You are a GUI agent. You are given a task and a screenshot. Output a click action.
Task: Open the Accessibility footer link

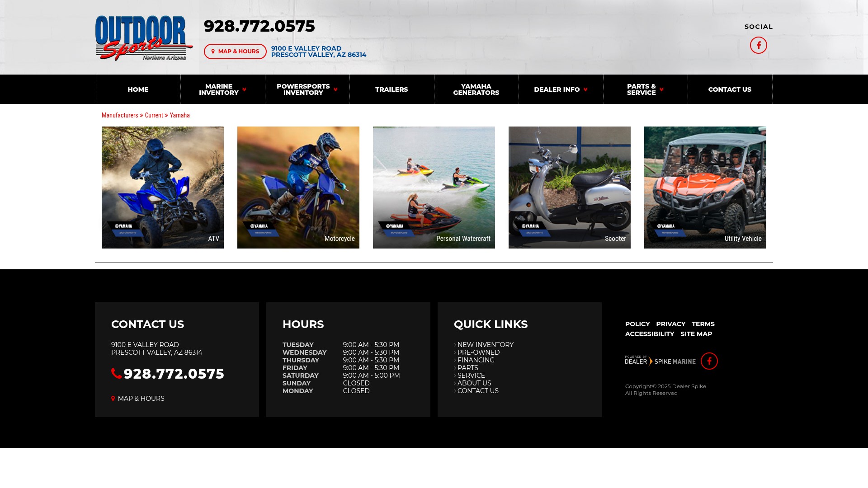(650, 334)
